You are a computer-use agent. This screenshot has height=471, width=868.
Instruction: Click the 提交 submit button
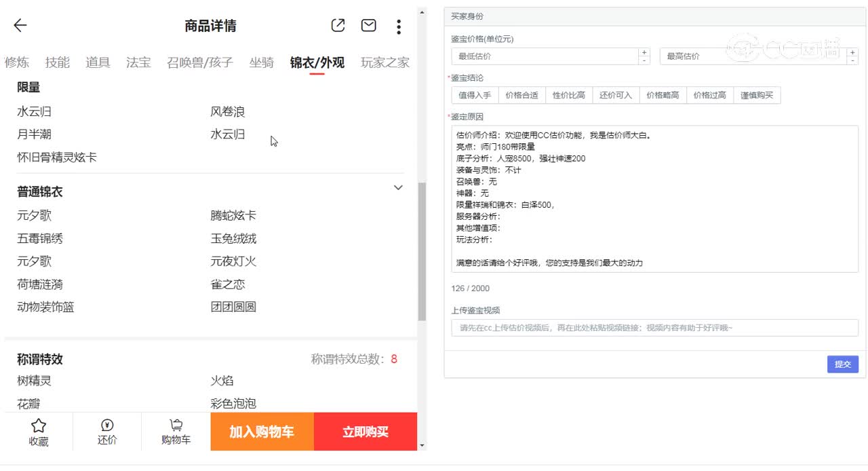tap(842, 364)
